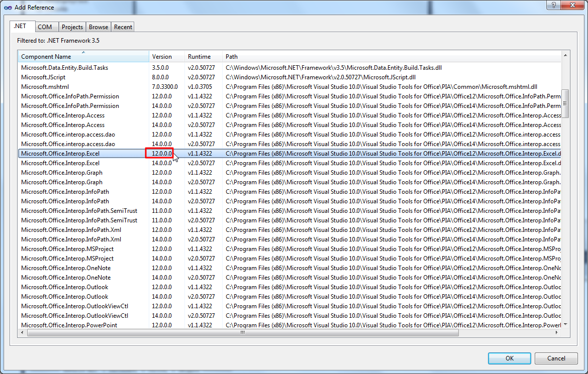Click the Microsoft.mshtml.dll path cell
This screenshot has width=588, height=374.
click(381, 87)
